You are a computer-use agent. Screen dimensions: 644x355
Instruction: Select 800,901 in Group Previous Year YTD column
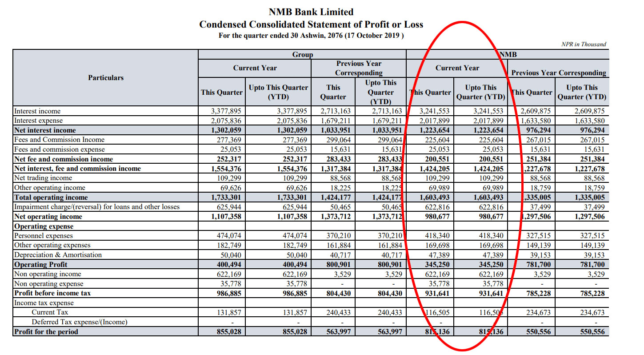click(389, 265)
